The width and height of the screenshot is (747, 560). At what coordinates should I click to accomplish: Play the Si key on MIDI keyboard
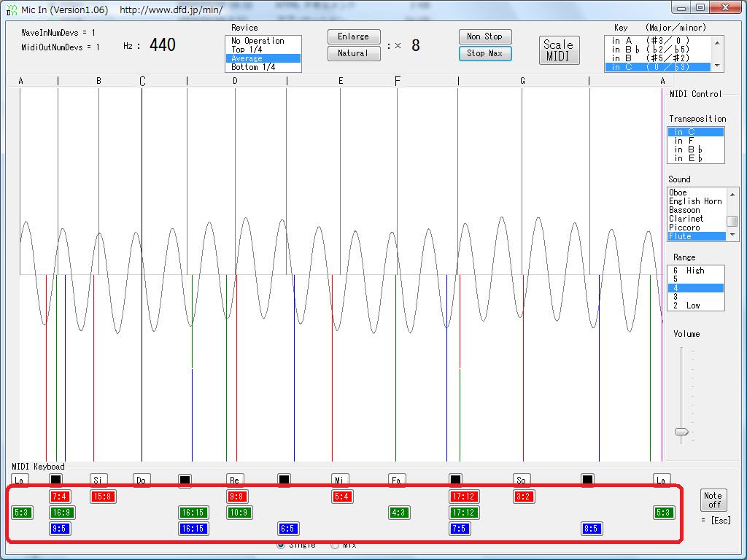[98, 480]
